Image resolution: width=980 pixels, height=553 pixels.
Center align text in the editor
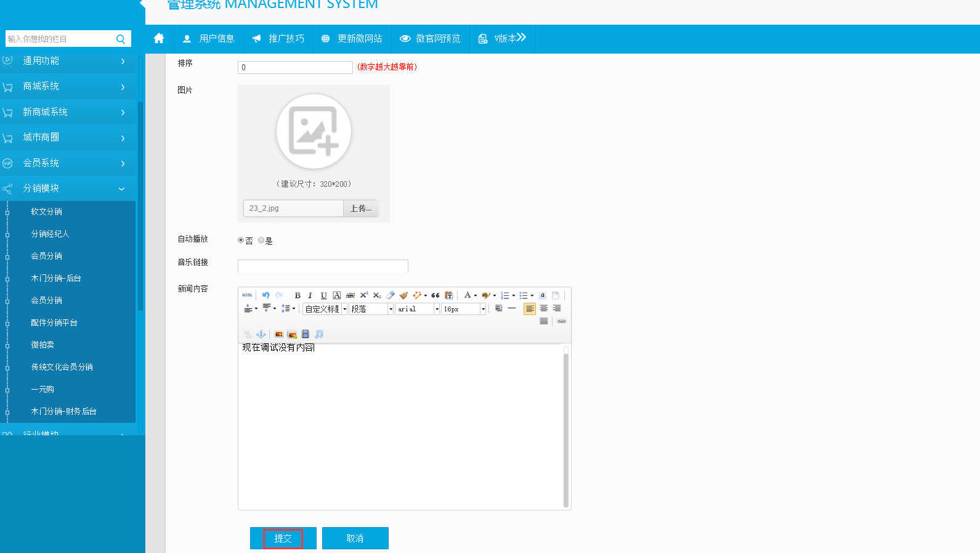(x=543, y=308)
